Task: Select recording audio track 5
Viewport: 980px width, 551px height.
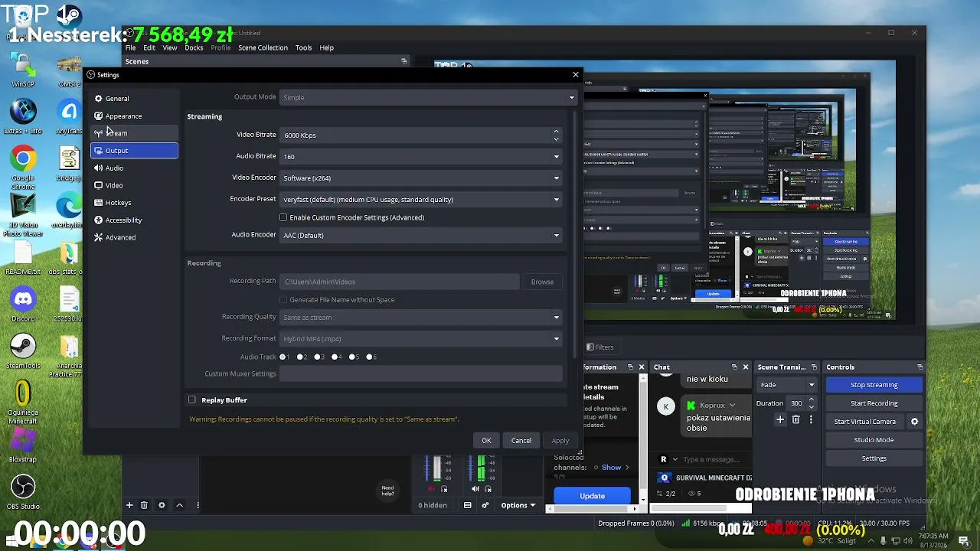Action: 352,357
